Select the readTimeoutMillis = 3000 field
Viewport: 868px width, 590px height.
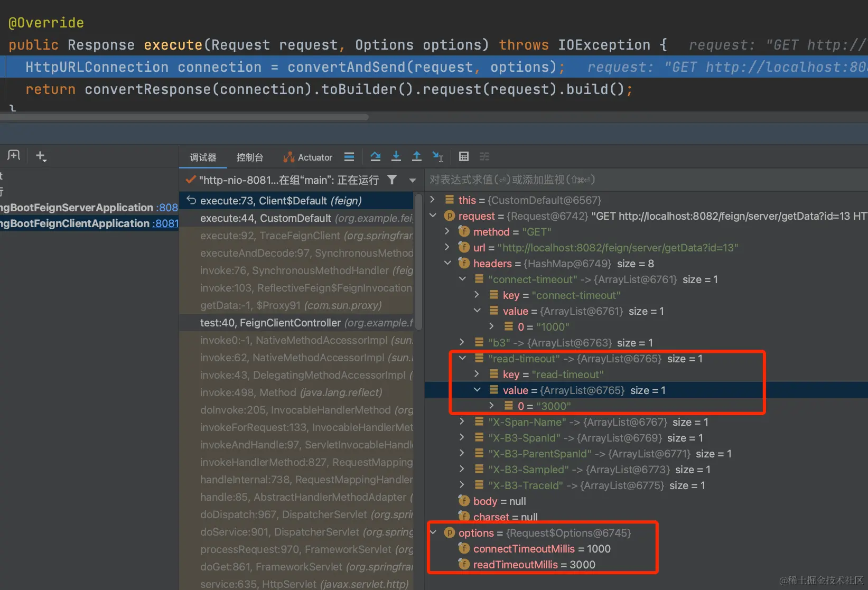tap(646, 565)
